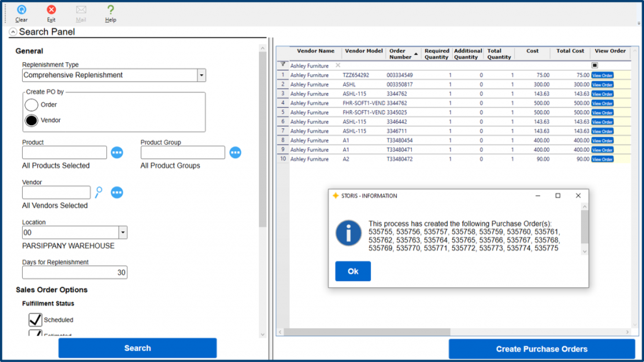Click Ok in the information dialog
The width and height of the screenshot is (644, 362).
[x=353, y=271]
